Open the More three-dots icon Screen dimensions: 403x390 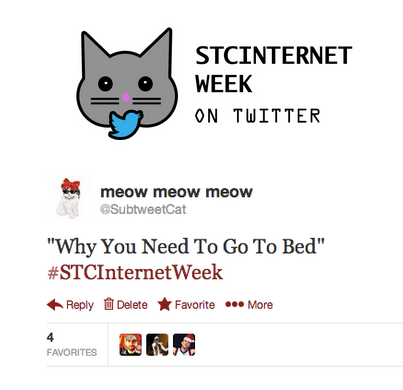(x=234, y=304)
